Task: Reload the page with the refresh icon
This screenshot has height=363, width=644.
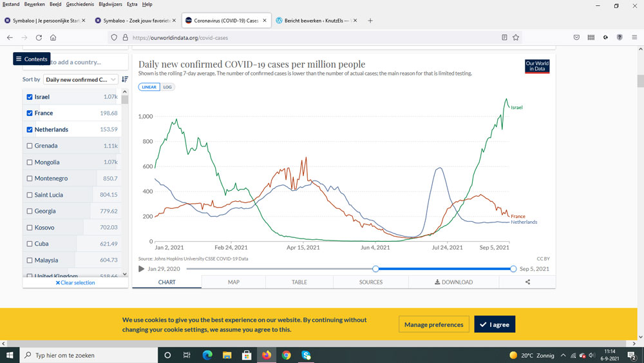Action: pyautogui.click(x=39, y=37)
